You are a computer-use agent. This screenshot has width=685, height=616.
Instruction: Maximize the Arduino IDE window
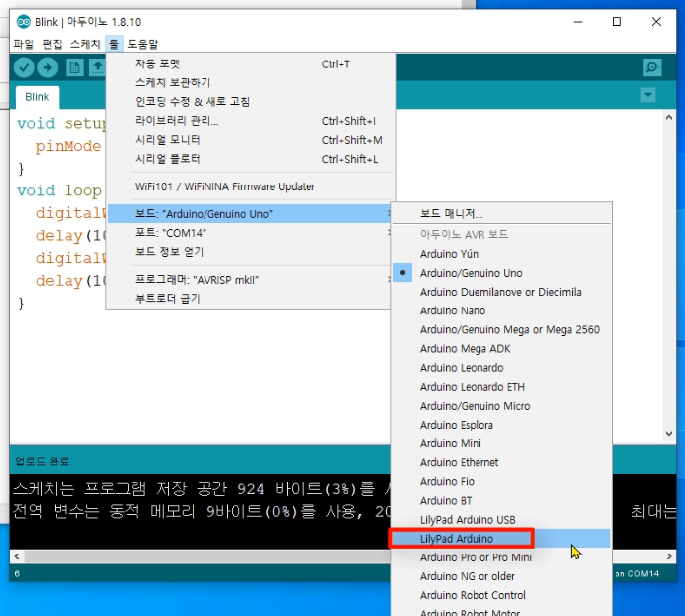click(616, 22)
